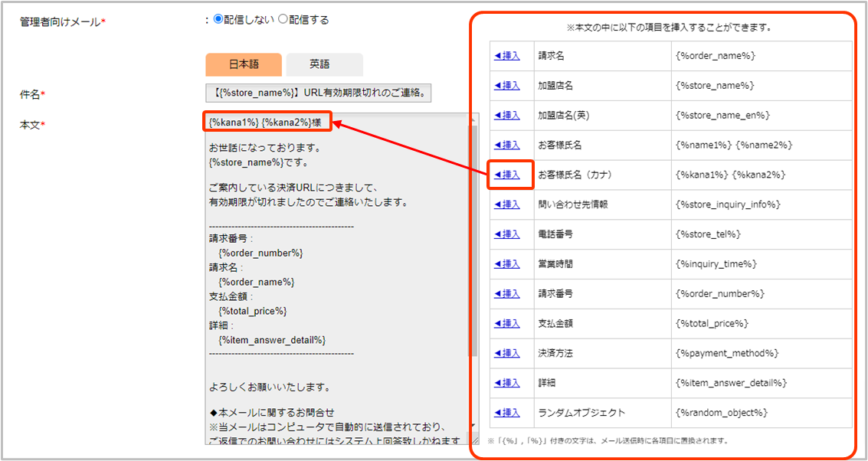Select the 配信する radio button
The height and width of the screenshot is (461, 868).
(x=283, y=20)
